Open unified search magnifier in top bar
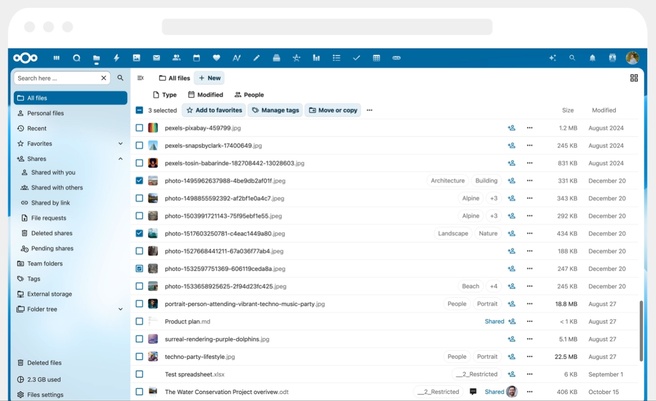 (x=572, y=58)
